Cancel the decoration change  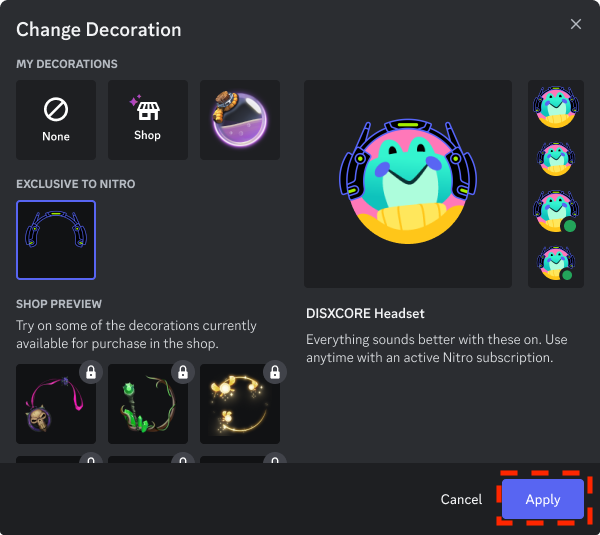tap(461, 499)
